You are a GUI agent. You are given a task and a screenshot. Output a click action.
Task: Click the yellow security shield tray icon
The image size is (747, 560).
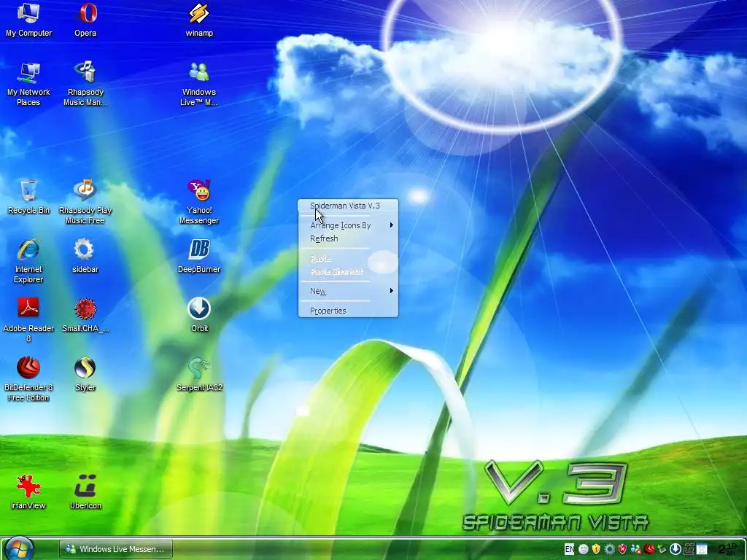click(597, 549)
